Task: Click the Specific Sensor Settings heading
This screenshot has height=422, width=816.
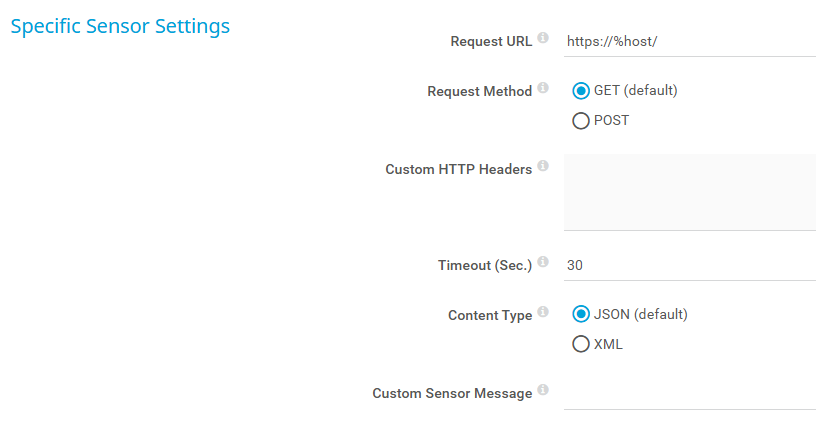Action: tap(120, 26)
